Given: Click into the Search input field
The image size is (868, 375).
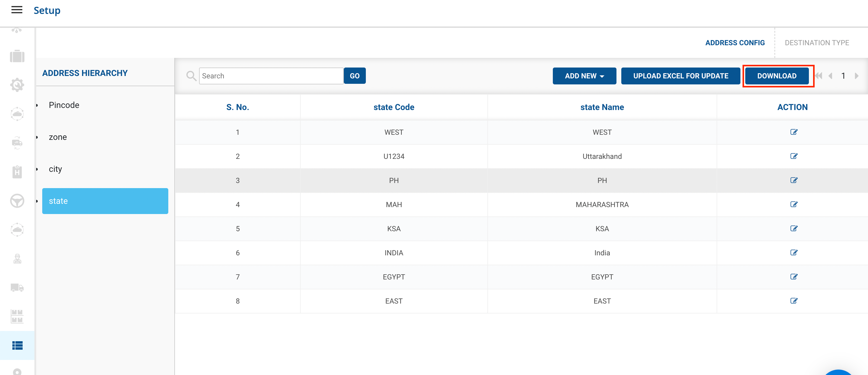Looking at the screenshot, I should pyautogui.click(x=271, y=76).
